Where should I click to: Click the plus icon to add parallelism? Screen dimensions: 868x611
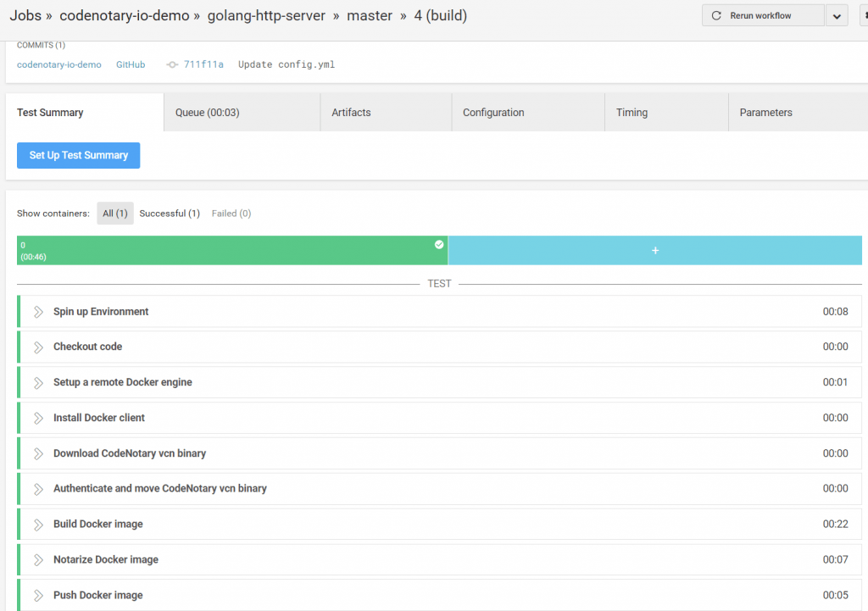pyautogui.click(x=655, y=251)
